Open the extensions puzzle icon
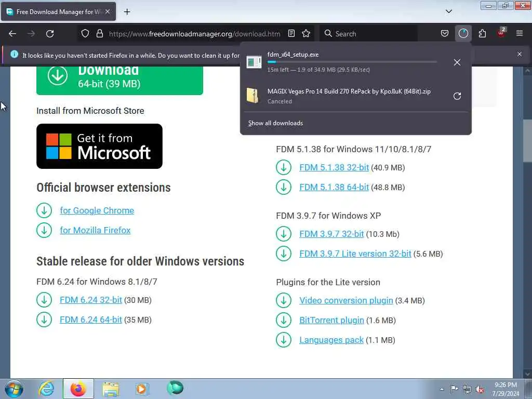The image size is (532, 399). tap(482, 34)
